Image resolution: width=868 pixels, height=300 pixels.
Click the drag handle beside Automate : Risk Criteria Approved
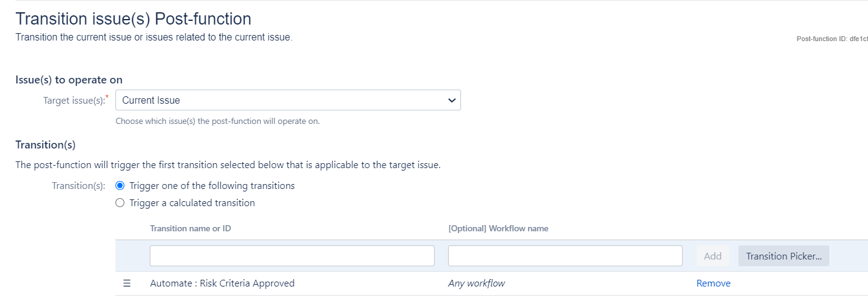(127, 283)
